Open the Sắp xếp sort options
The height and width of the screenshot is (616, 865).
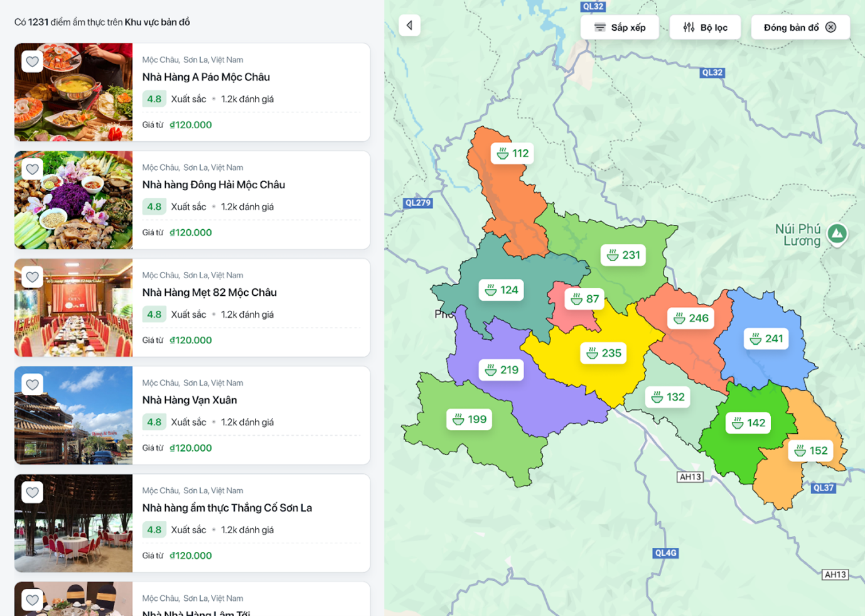(x=620, y=28)
